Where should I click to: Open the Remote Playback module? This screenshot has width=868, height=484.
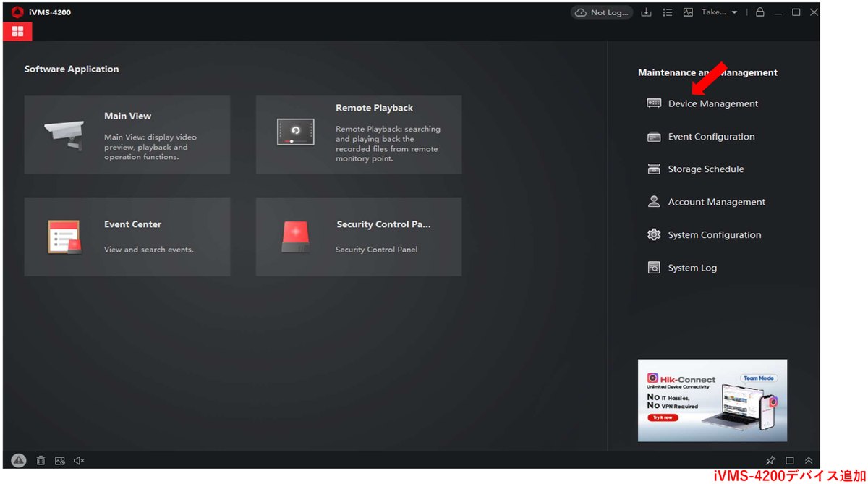(x=359, y=135)
